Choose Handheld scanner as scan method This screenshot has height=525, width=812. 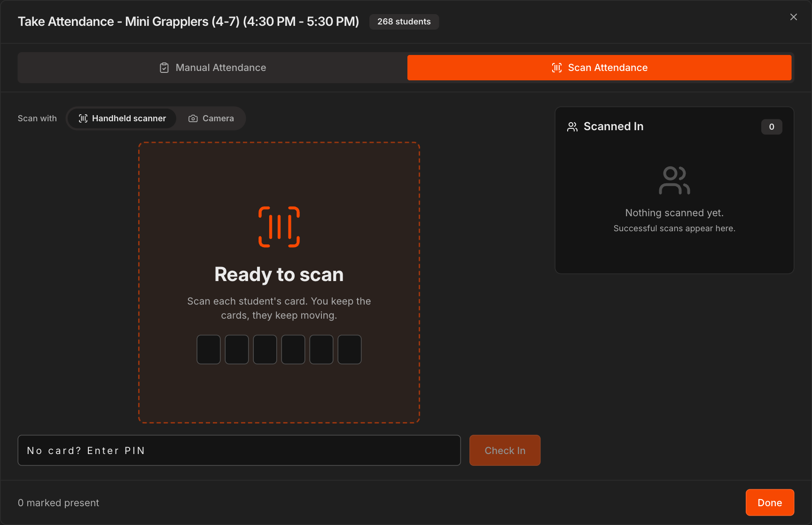coord(122,118)
